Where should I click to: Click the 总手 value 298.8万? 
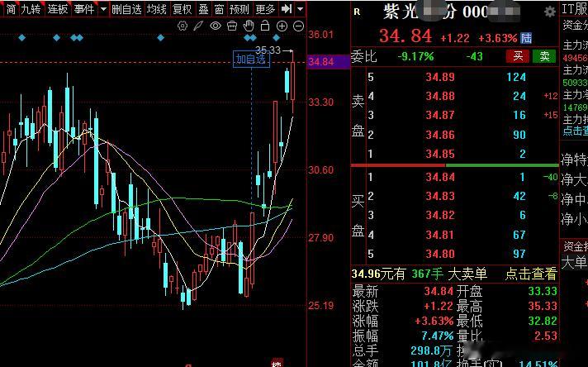(x=431, y=350)
